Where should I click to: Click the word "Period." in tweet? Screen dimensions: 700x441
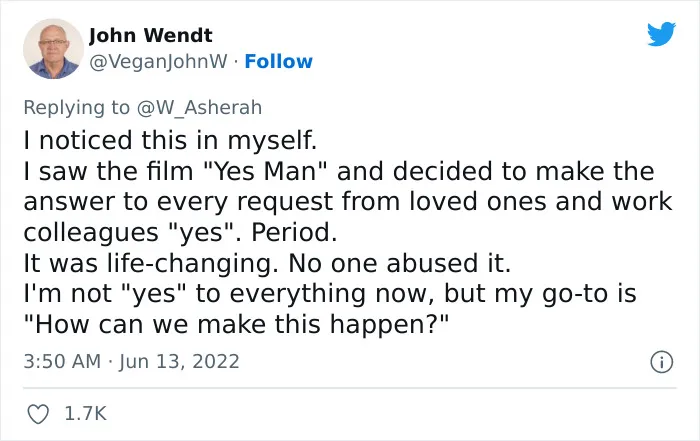pos(294,233)
